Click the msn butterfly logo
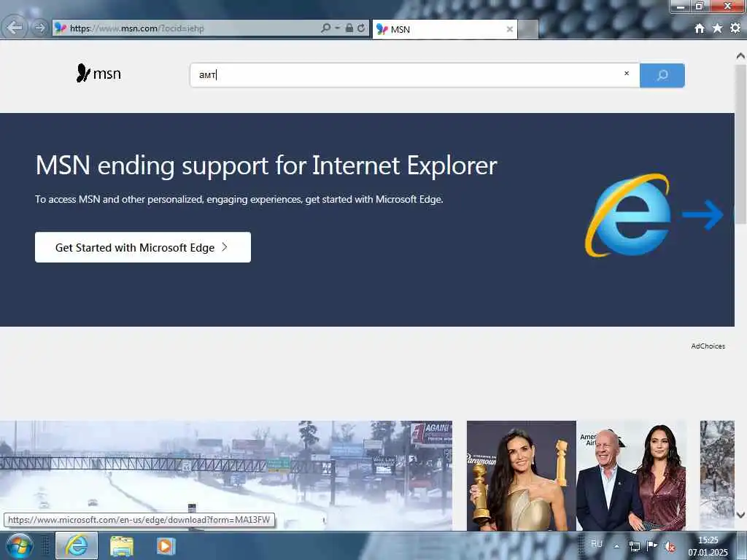Screen dimensions: 747x560 click(x=98, y=74)
